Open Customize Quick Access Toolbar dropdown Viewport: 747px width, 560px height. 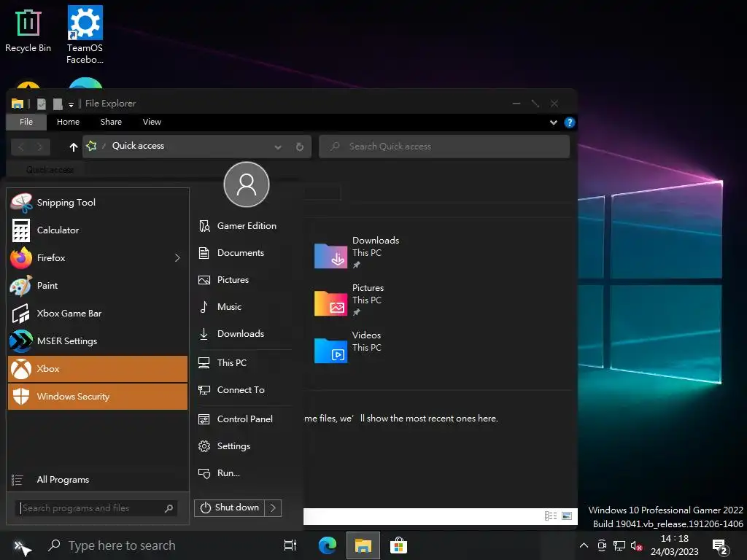pos(71,104)
